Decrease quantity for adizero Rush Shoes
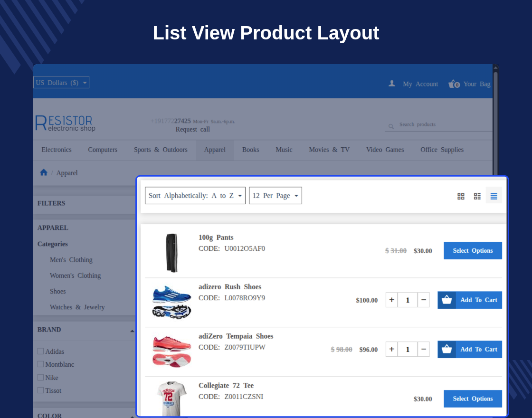 point(423,300)
